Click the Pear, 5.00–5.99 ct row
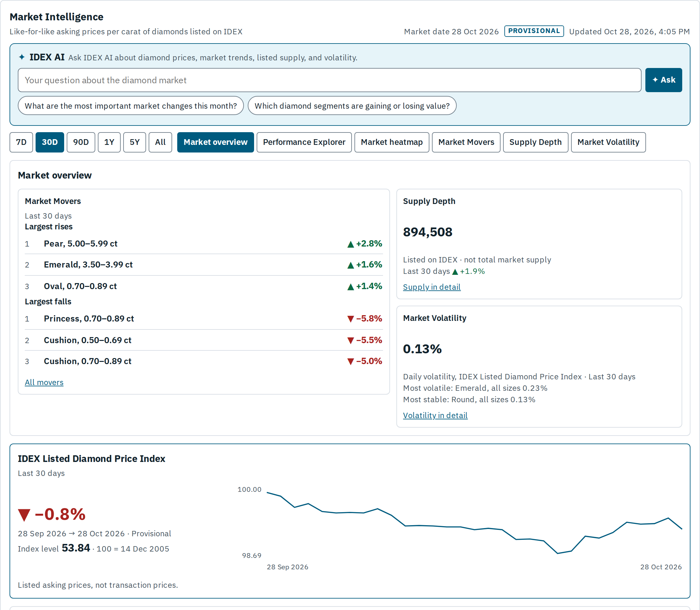 pyautogui.click(x=204, y=244)
